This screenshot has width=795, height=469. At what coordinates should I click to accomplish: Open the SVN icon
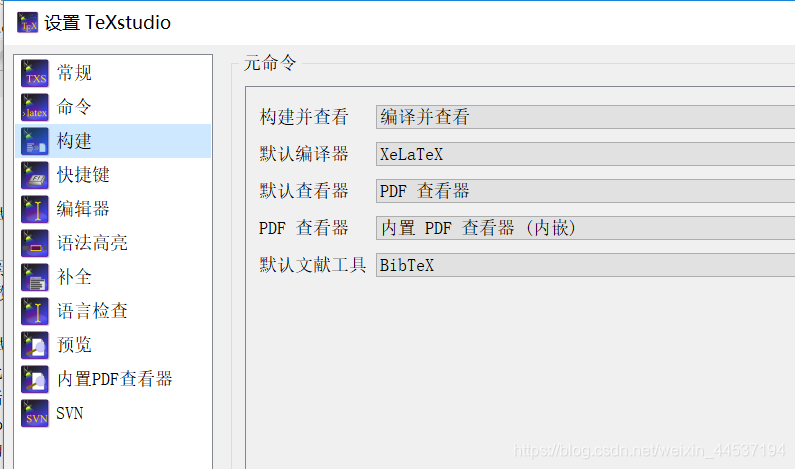(x=35, y=413)
